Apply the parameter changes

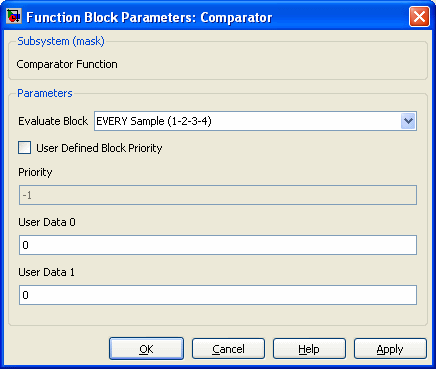390,349
